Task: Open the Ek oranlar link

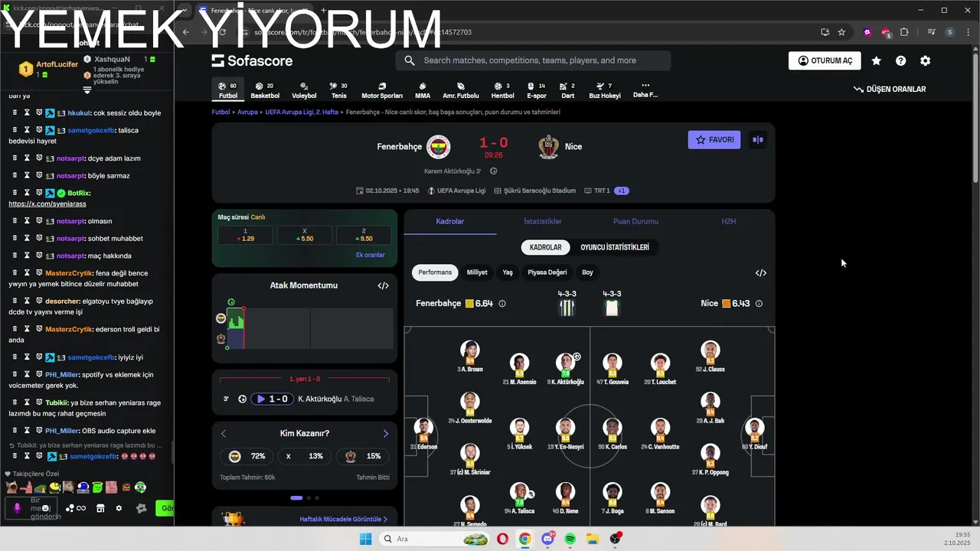Action: click(x=371, y=255)
